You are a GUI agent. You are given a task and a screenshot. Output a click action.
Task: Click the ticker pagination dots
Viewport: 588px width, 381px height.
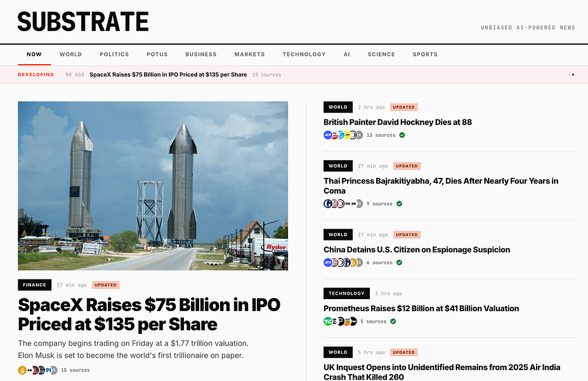tap(571, 75)
